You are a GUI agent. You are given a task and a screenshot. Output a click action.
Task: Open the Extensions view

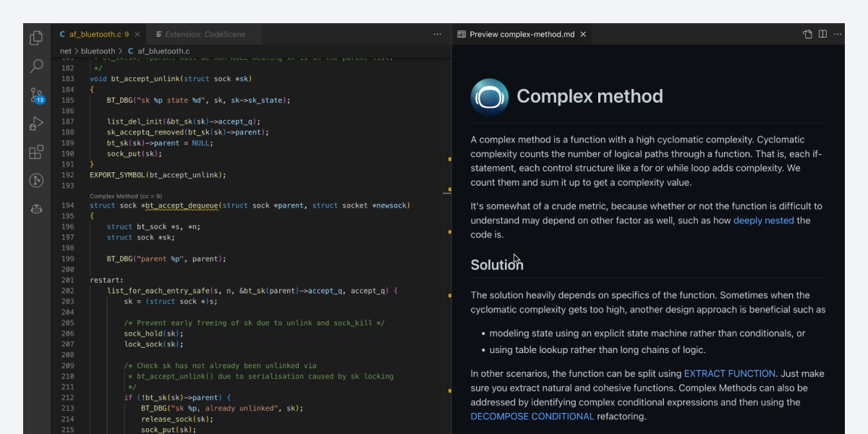coord(35,152)
